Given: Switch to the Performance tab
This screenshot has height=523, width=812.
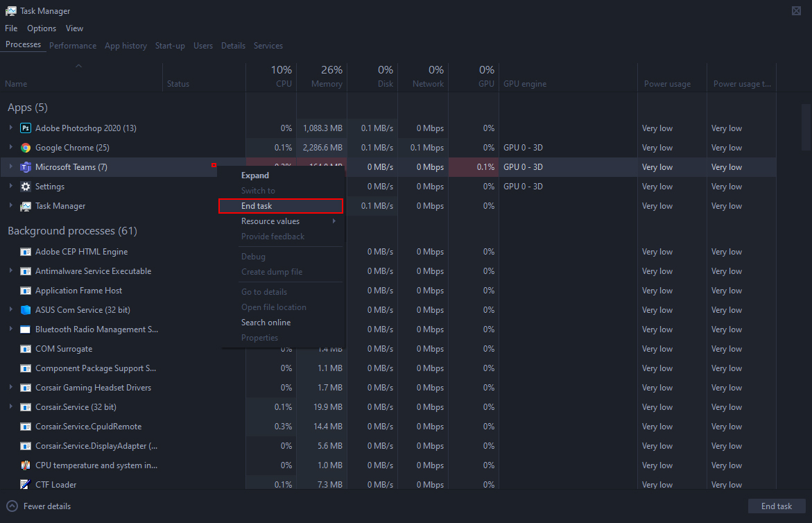Looking at the screenshot, I should click(x=73, y=46).
